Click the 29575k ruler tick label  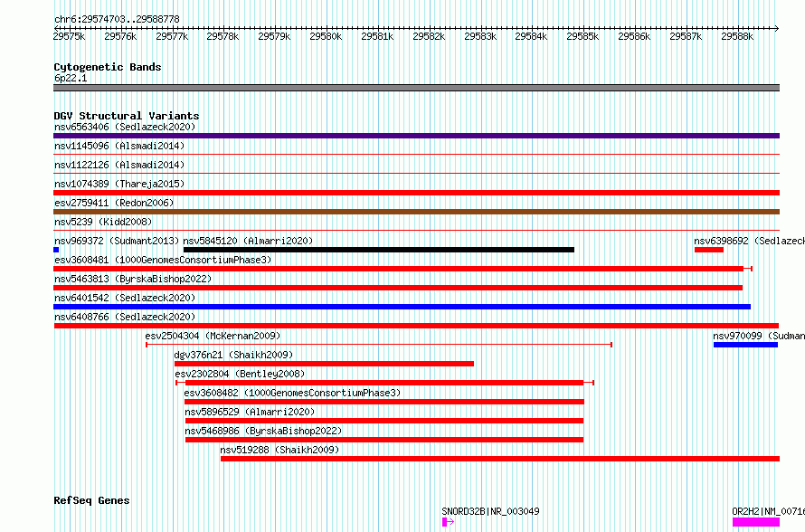[69, 36]
